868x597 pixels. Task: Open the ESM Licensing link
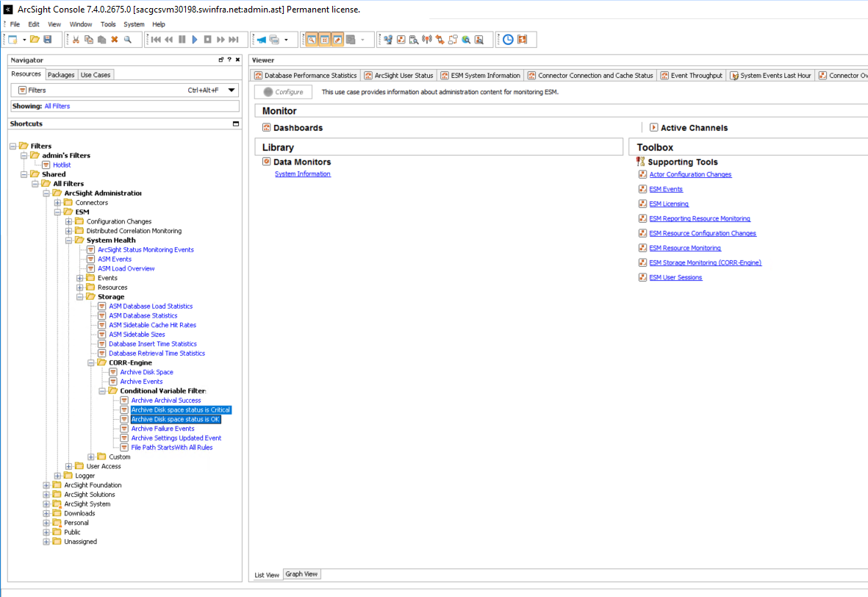click(x=668, y=204)
